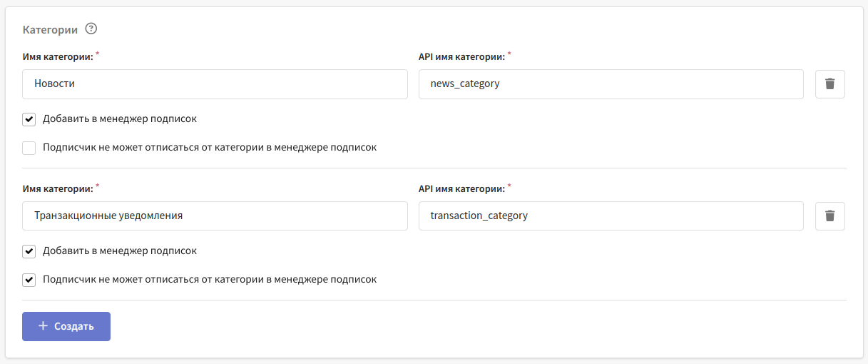Image resolution: width=868 pixels, height=364 pixels.
Task: Uncheck 'Подписчик не может отписаться' for Транзакционные уведомления
Action: coord(29,280)
